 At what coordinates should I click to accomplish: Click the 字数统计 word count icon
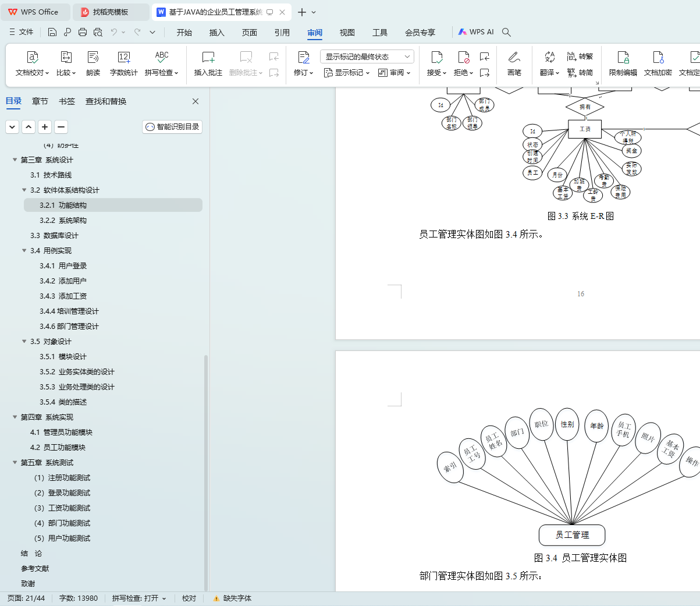pyautogui.click(x=124, y=63)
